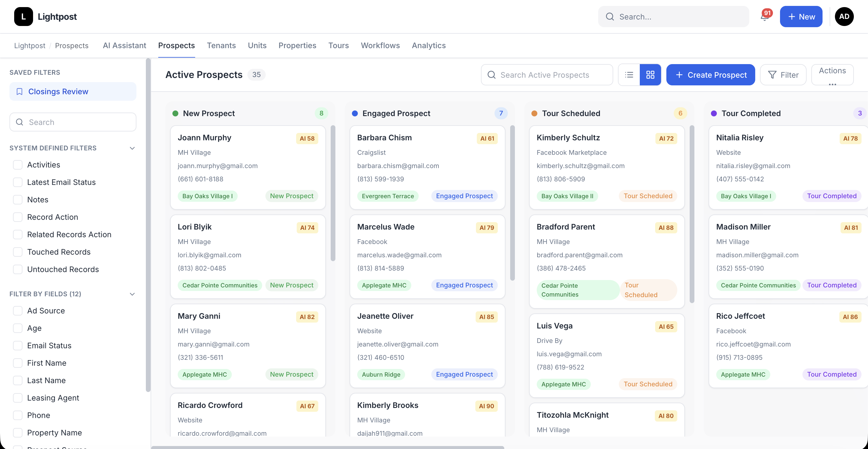Tick the Notes filter checkbox
The width and height of the screenshot is (868, 449).
(x=17, y=200)
